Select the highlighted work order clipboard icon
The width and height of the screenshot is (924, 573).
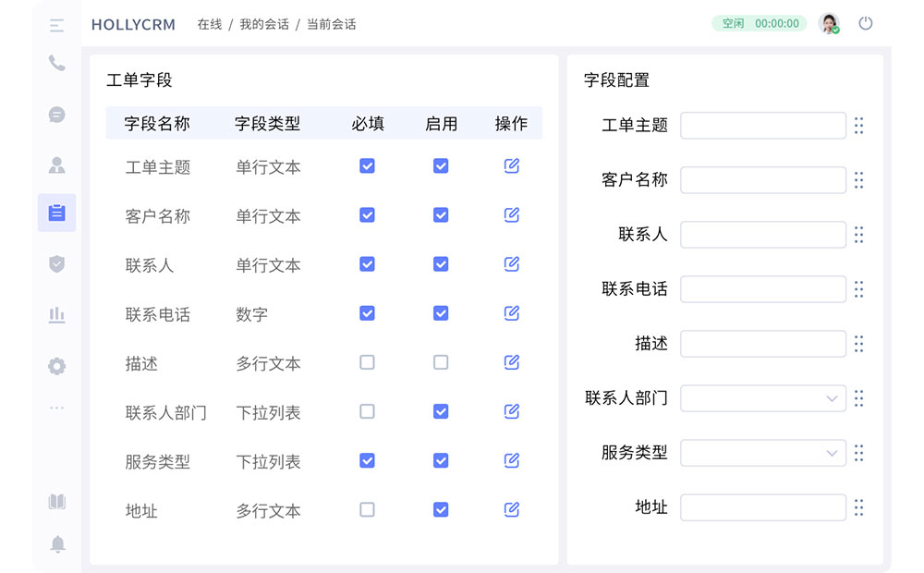click(56, 213)
